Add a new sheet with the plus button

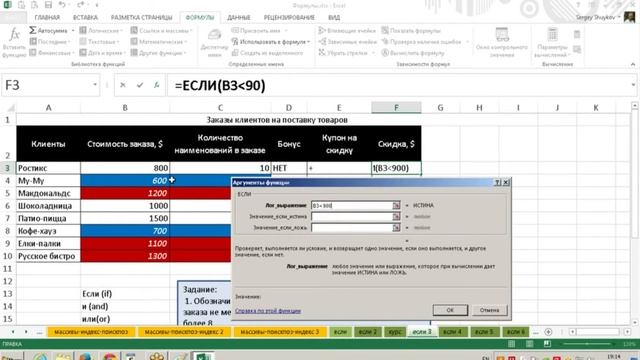[548, 332]
